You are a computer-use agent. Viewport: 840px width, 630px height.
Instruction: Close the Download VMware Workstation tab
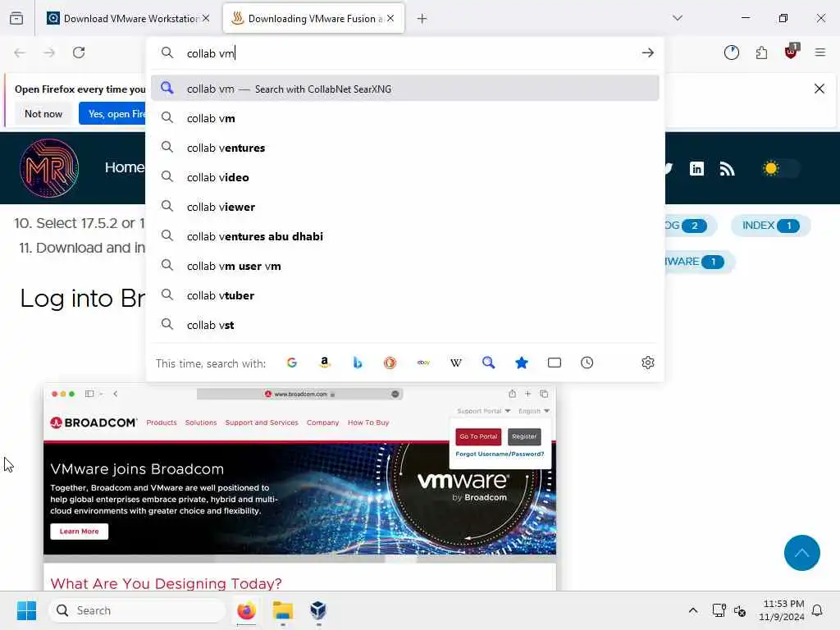click(x=206, y=18)
